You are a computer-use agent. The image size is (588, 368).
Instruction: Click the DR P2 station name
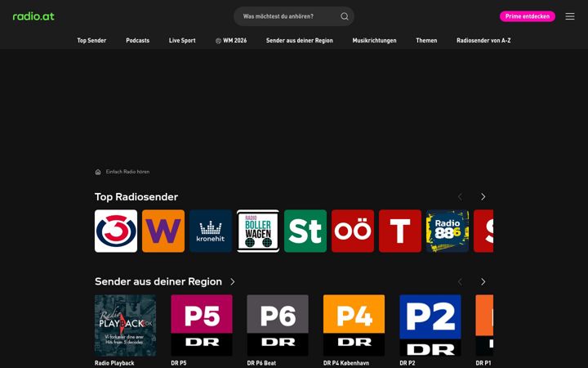(408, 363)
